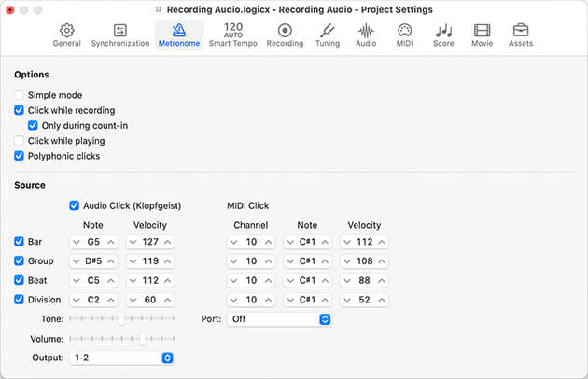This screenshot has width=588, height=379.
Task: Open the Output 1-2 dropdown
Action: pyautogui.click(x=121, y=358)
